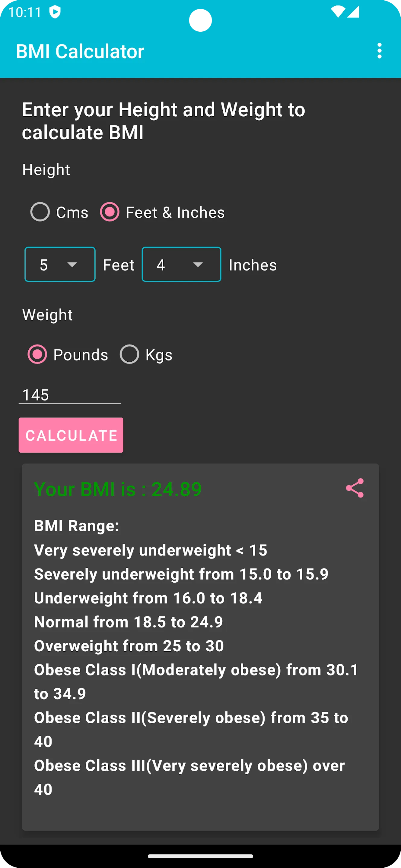401x868 pixels.
Task: Select Pounds as the weight unit
Action: coord(37,354)
